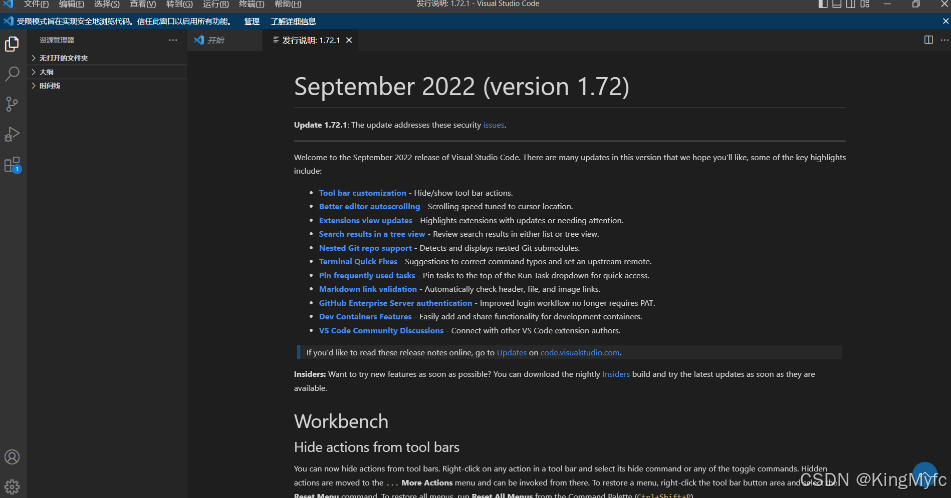
Task: Open Explorer panel ellipsis menu
Action: 173,40
